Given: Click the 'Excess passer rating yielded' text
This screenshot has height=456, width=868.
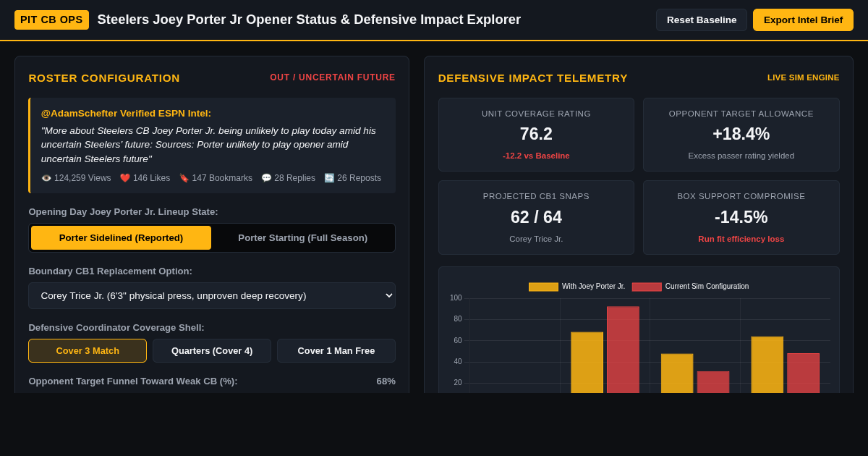Looking at the screenshot, I should tap(741, 156).
